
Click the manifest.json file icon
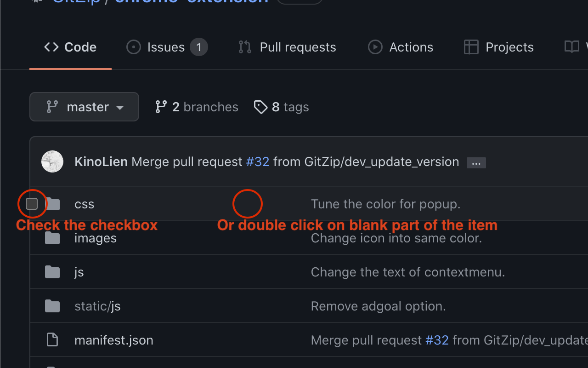(x=52, y=339)
